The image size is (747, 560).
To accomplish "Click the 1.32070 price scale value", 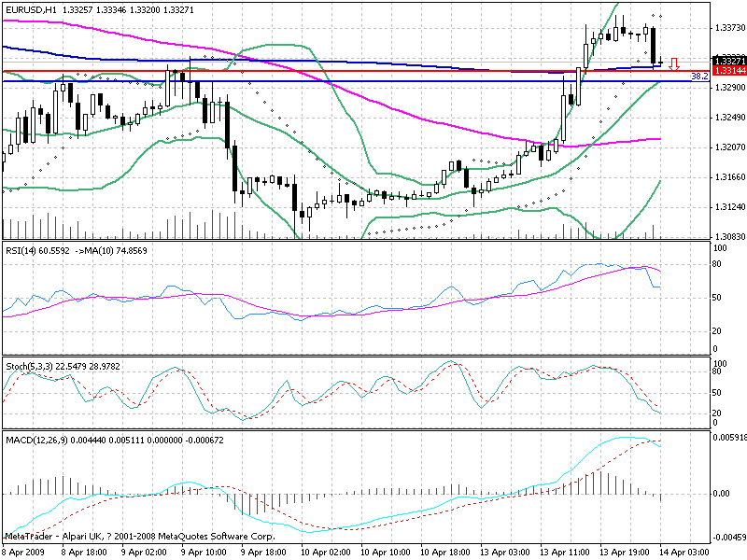I will pos(730,147).
